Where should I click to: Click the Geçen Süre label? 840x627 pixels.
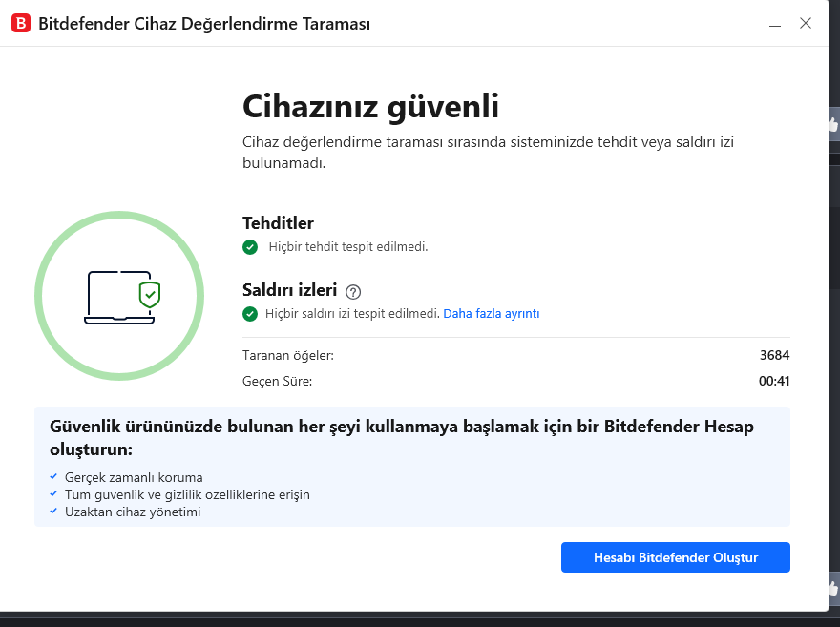click(278, 381)
